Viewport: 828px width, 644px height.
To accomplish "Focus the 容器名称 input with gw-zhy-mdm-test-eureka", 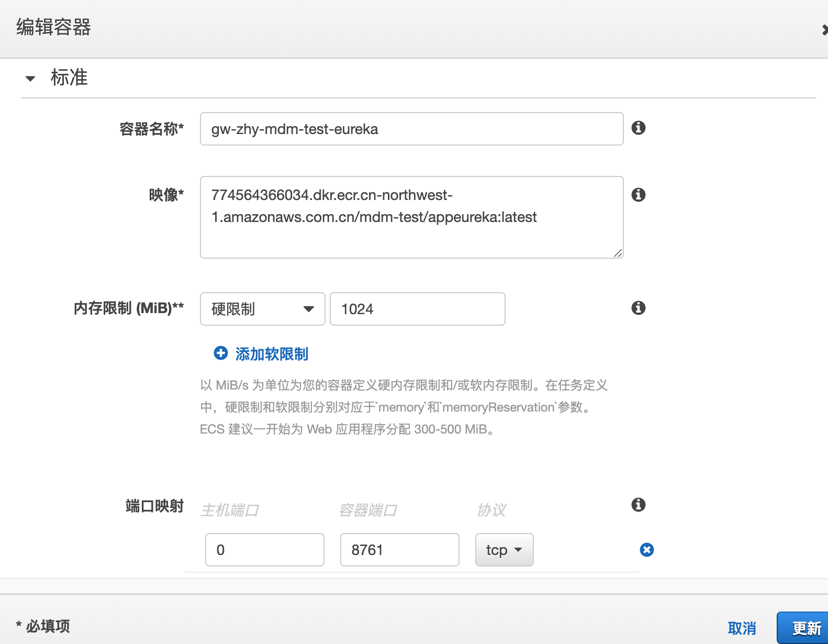I will [x=411, y=129].
